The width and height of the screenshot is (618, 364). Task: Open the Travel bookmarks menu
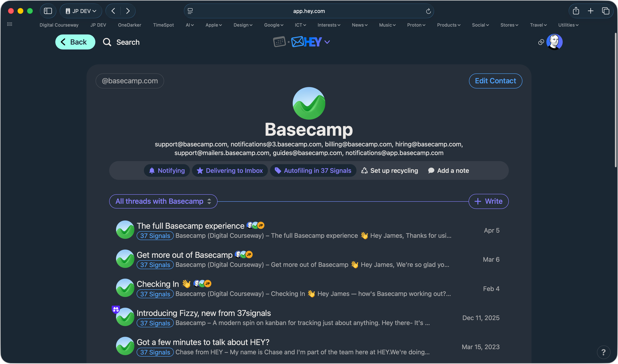click(x=538, y=25)
